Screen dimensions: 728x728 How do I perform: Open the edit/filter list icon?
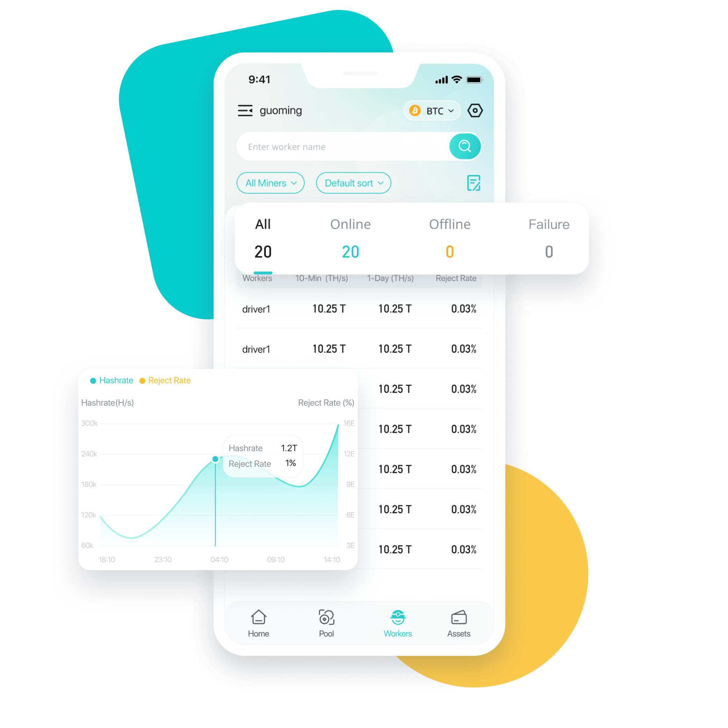[x=475, y=183]
